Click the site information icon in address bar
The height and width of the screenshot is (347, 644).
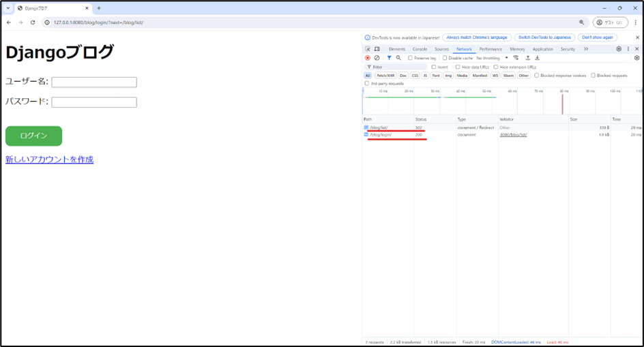tap(47, 22)
